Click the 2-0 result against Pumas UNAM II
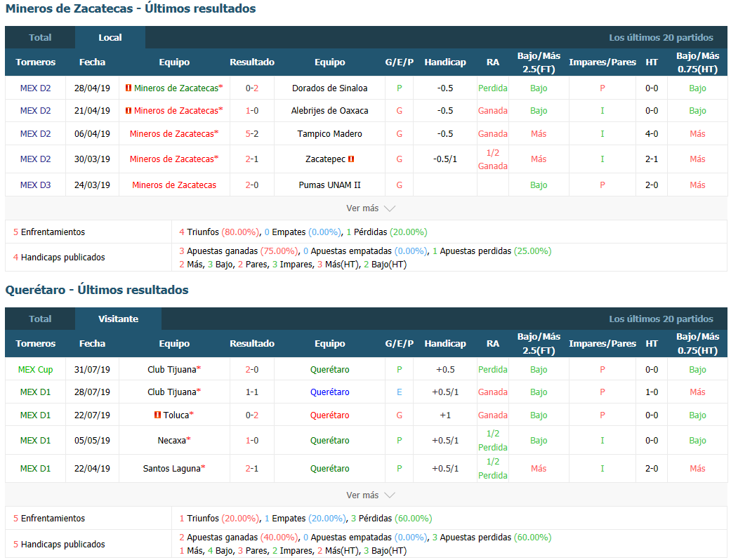 click(x=252, y=185)
